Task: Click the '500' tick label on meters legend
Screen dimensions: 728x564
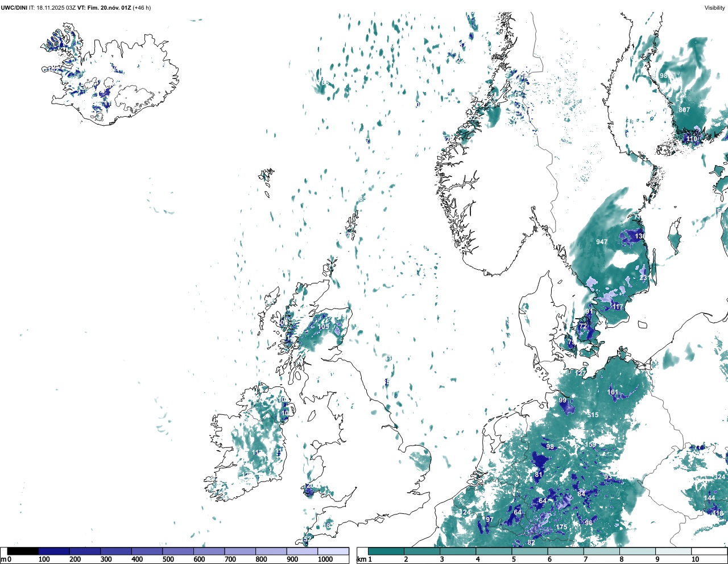Action: pos(168,559)
